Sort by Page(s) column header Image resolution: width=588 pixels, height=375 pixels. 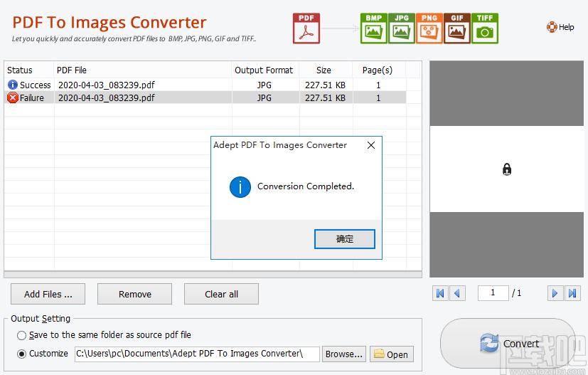[379, 70]
